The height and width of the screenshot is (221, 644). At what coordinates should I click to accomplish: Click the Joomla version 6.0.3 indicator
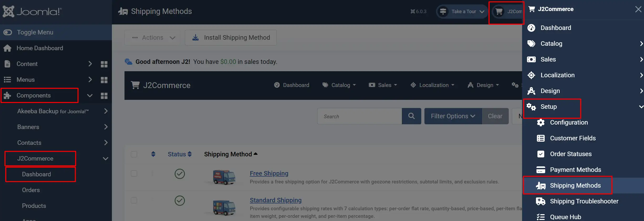pyautogui.click(x=418, y=12)
